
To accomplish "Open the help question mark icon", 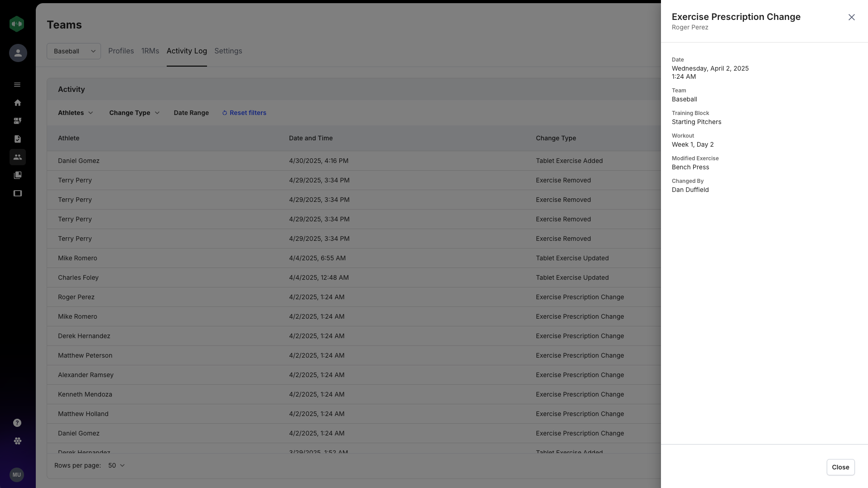I will [17, 423].
